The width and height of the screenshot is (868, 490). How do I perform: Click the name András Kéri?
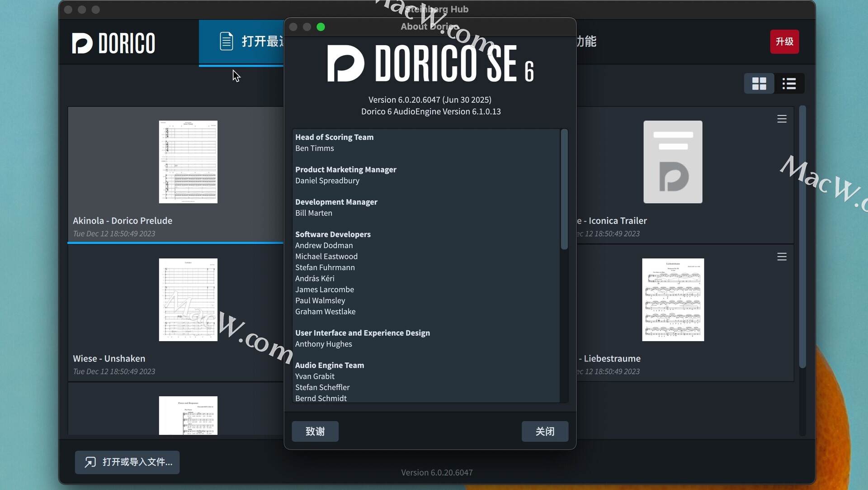click(315, 279)
